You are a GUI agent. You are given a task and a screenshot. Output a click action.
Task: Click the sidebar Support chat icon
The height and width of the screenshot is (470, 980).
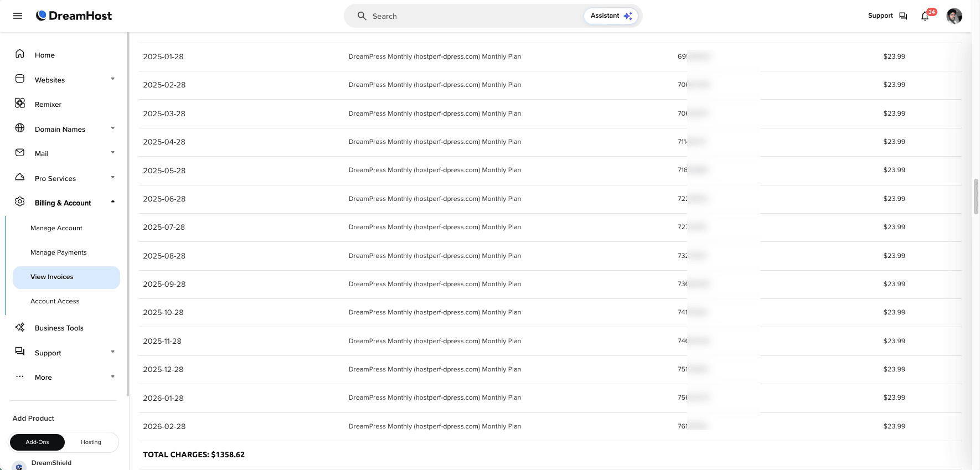pyautogui.click(x=20, y=352)
